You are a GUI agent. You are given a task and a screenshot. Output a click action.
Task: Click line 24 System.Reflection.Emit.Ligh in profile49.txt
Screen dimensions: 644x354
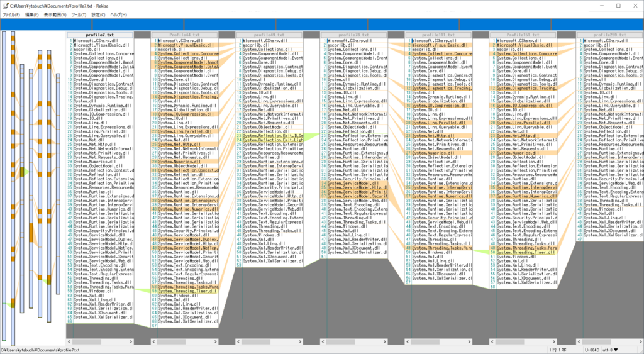point(270,140)
